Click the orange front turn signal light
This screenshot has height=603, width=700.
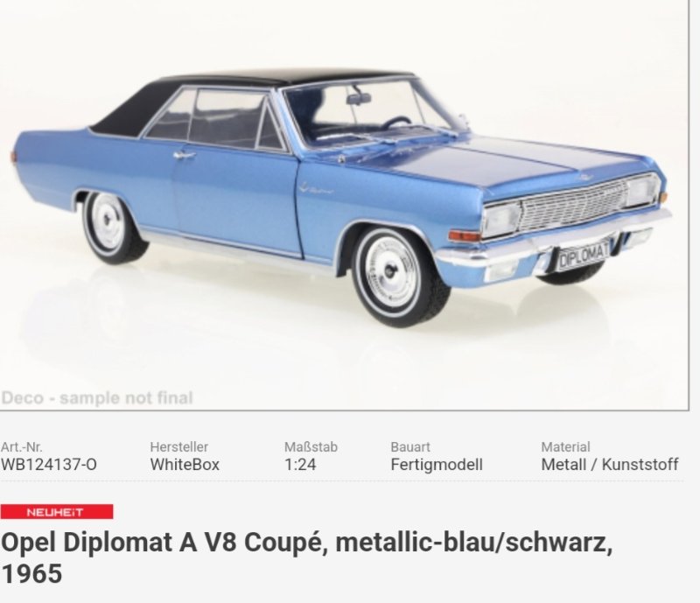tap(465, 235)
